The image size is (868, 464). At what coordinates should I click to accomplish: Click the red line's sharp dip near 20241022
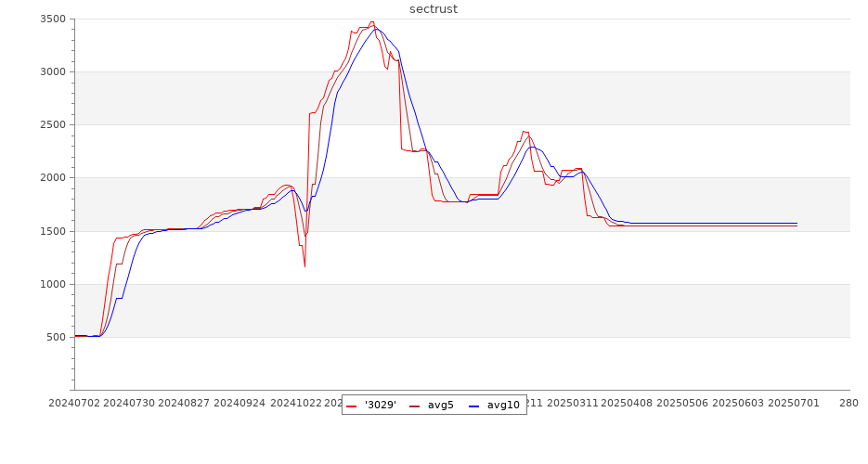pyautogui.click(x=304, y=266)
